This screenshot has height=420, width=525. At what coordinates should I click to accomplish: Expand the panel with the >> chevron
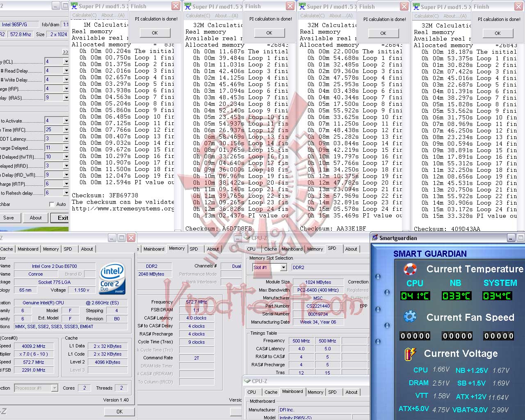point(66,52)
